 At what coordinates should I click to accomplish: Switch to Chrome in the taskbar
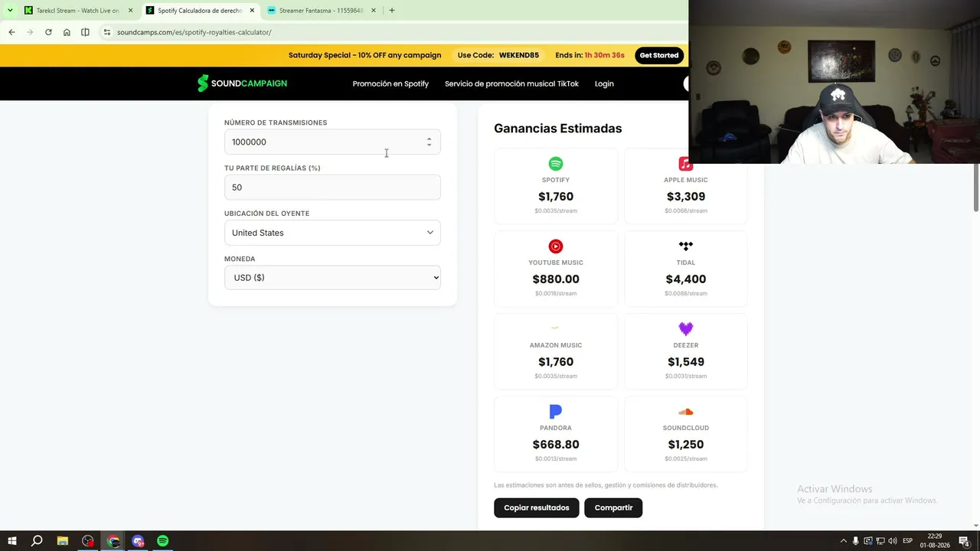(113, 541)
